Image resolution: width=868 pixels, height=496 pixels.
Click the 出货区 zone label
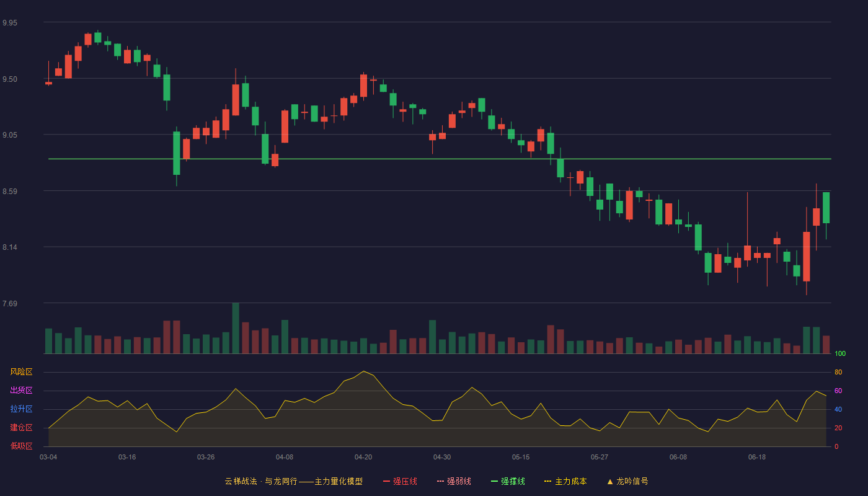[21, 391]
